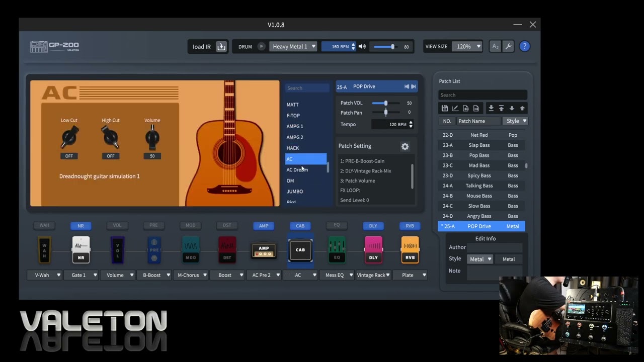Enable the PRE module toggle
The height and width of the screenshot is (362, 644).
(153, 225)
